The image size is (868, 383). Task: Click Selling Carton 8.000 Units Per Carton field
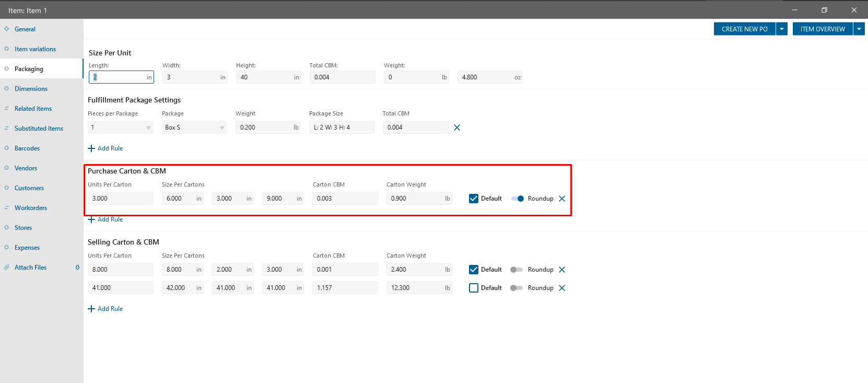point(121,270)
